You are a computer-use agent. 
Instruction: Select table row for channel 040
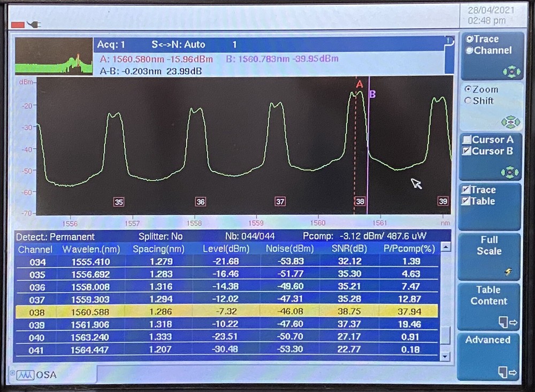(227, 337)
